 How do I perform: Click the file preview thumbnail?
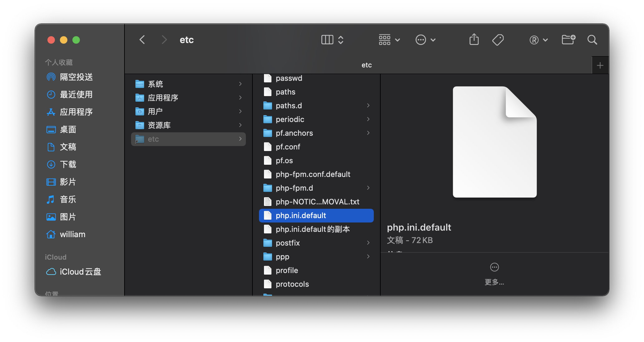(x=495, y=142)
